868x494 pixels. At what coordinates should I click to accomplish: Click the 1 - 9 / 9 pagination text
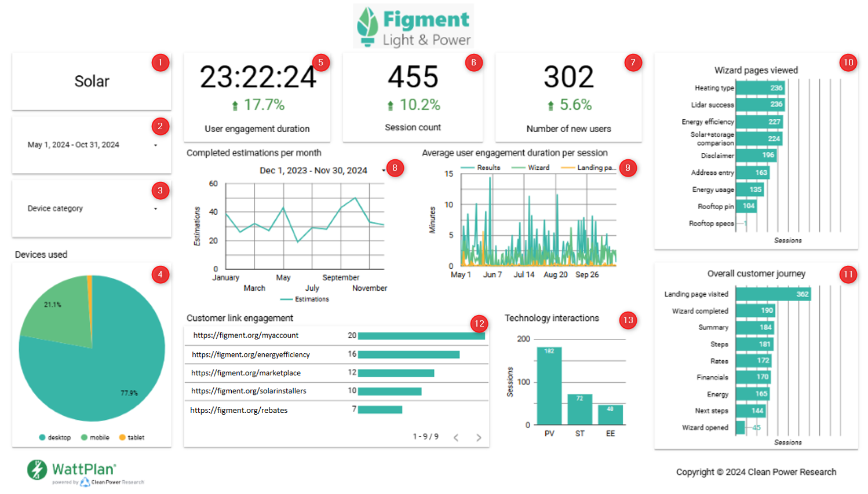[426, 437]
